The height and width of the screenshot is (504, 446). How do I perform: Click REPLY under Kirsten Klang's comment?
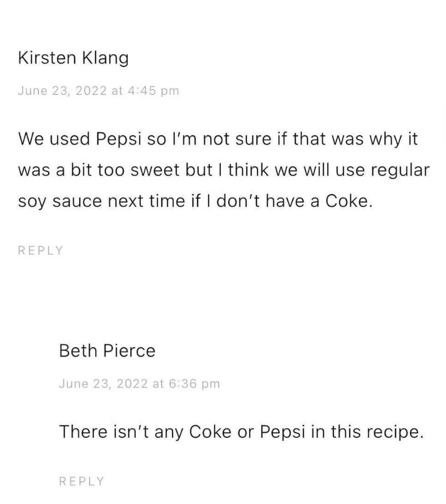(41, 250)
